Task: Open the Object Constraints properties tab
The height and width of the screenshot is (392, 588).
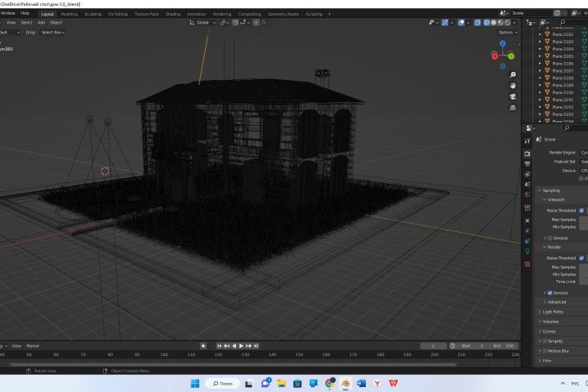Action: coord(528,241)
